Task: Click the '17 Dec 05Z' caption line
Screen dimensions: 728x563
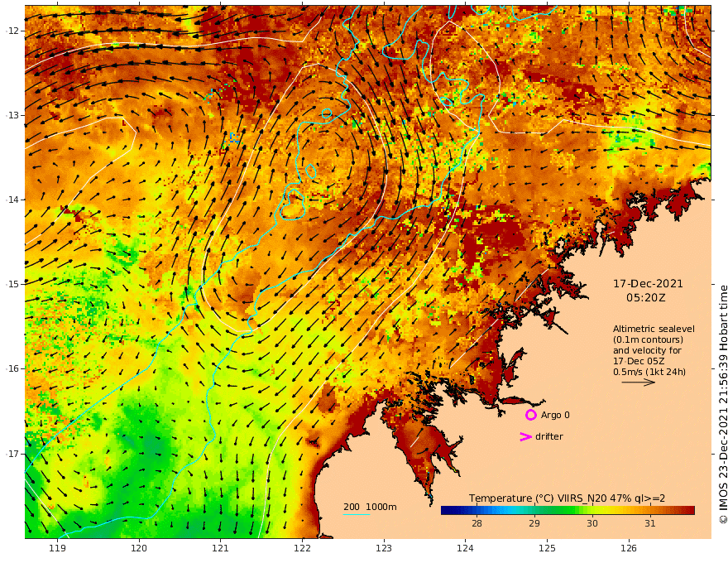Action: [x=639, y=361]
